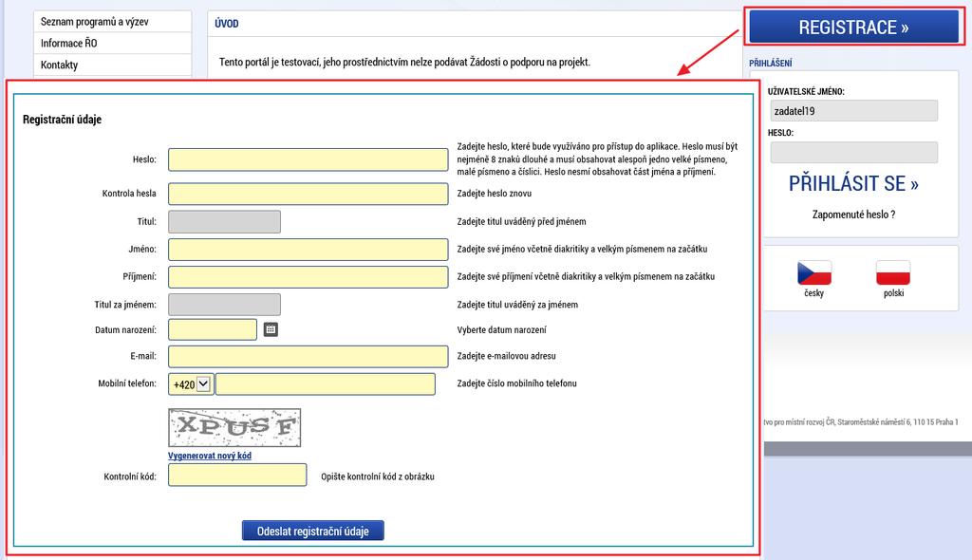Screen dimensions: 972x560
Task: Focus the Datum narození field
Action: pyautogui.click(x=213, y=330)
